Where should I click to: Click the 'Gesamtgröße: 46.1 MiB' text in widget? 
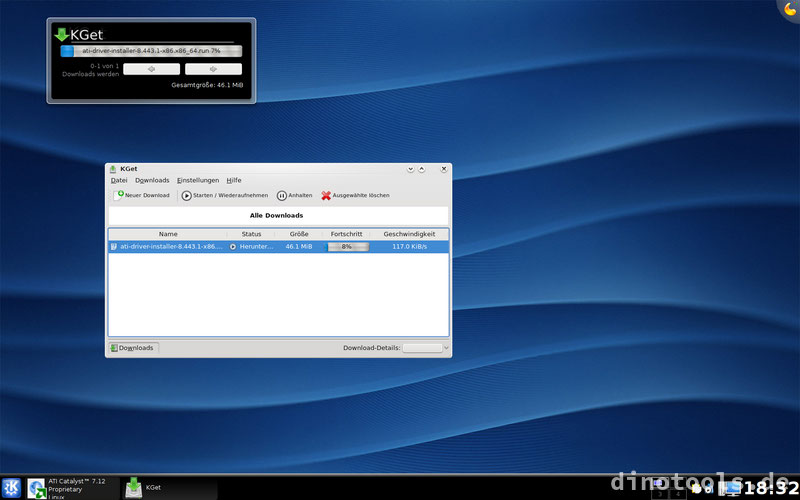click(207, 85)
